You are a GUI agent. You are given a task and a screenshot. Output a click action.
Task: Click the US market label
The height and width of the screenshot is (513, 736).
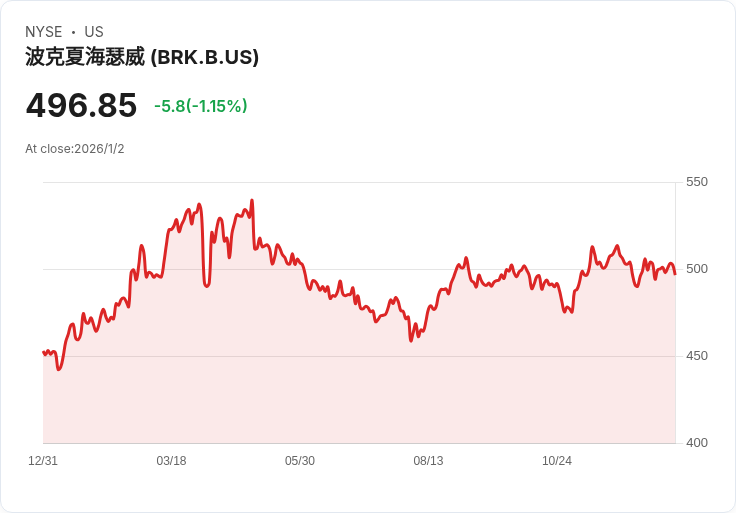coord(94,32)
